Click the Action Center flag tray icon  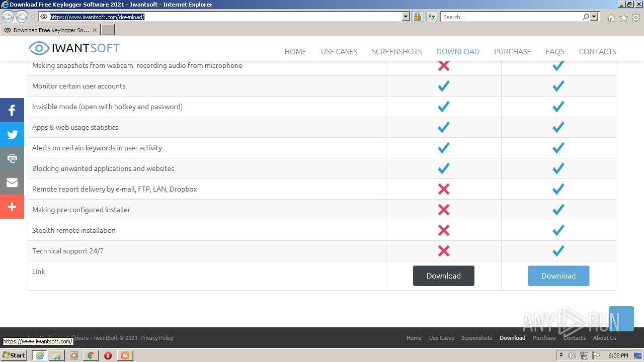(x=595, y=355)
